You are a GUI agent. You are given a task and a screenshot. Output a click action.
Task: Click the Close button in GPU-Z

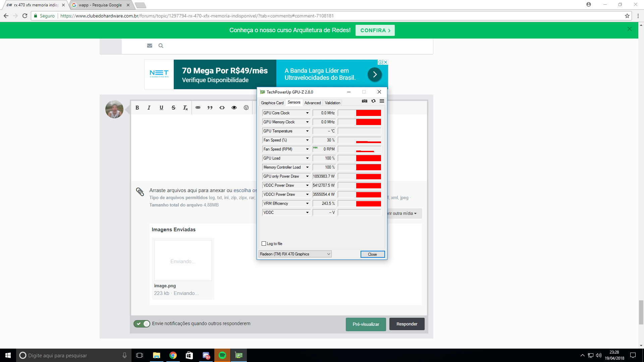pos(372,254)
